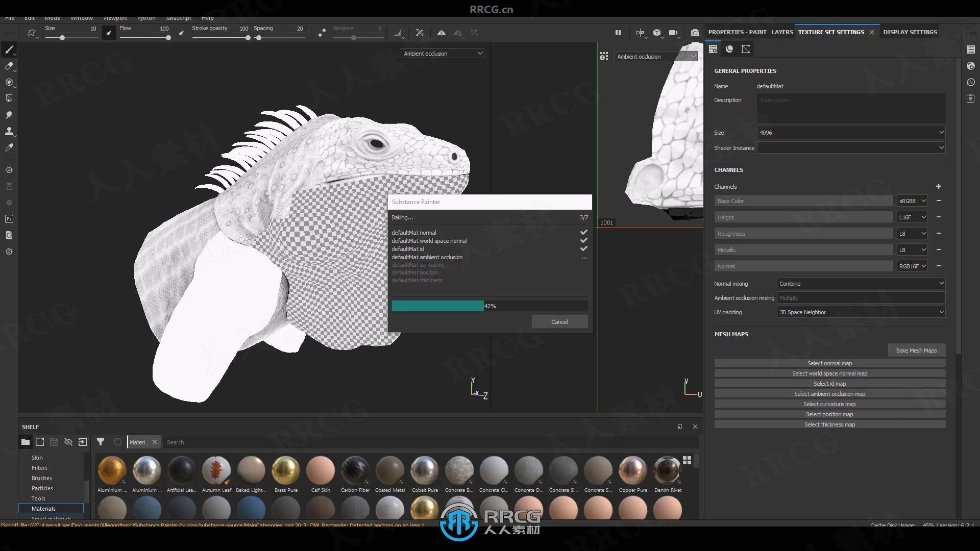This screenshot has height=551, width=980.
Task: Click the 2D view UV tile info icon
Action: tap(604, 56)
